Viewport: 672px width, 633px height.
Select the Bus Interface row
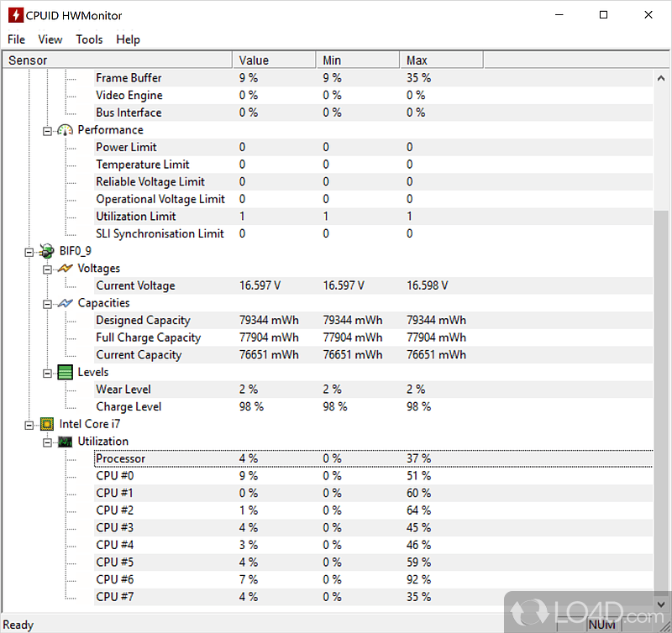click(373, 112)
